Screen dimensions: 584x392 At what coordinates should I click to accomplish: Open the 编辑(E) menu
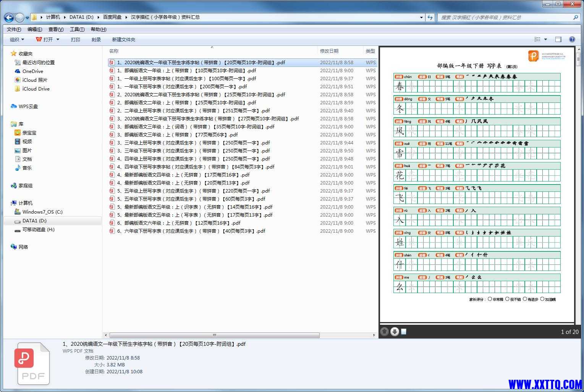click(35, 29)
